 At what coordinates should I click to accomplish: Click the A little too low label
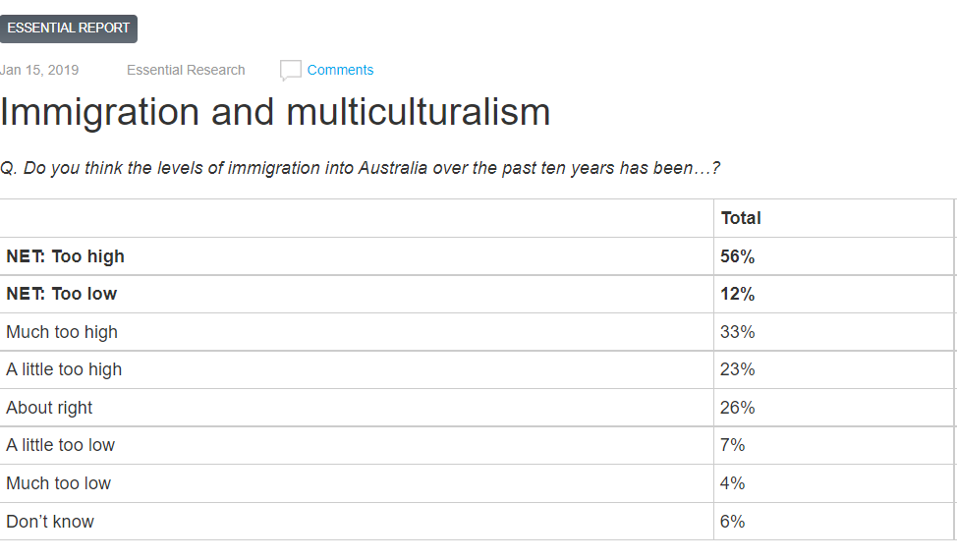coord(61,445)
